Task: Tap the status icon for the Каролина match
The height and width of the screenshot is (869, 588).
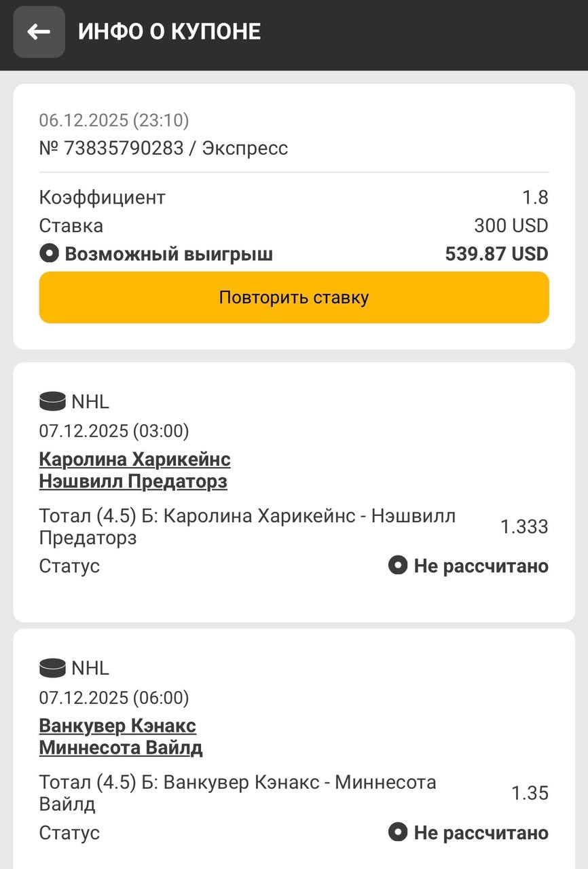Action: (x=397, y=566)
